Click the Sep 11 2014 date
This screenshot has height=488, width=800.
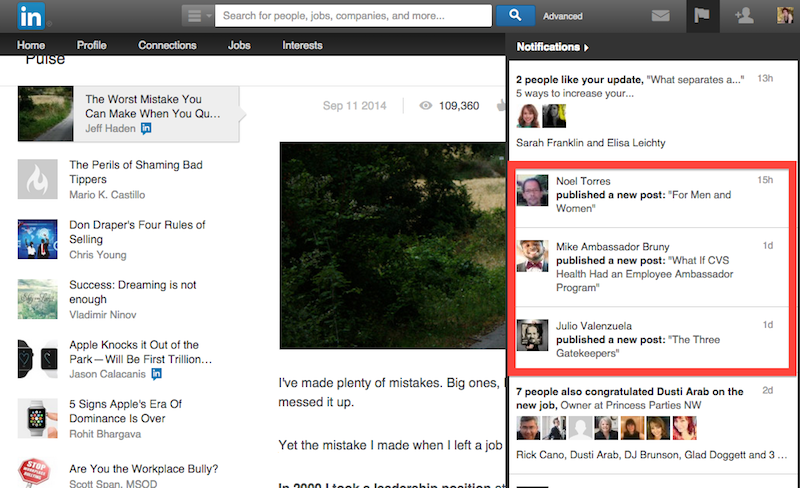pos(355,106)
